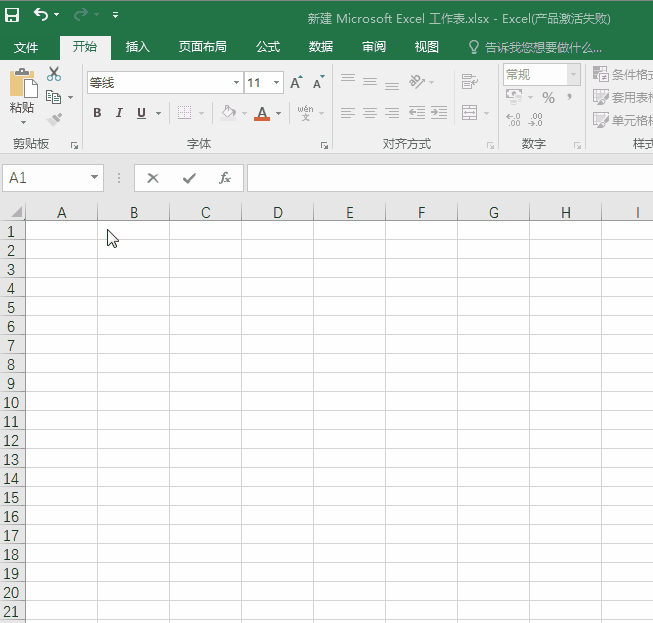
Task: Toggle Underline formatting
Action: point(141,113)
